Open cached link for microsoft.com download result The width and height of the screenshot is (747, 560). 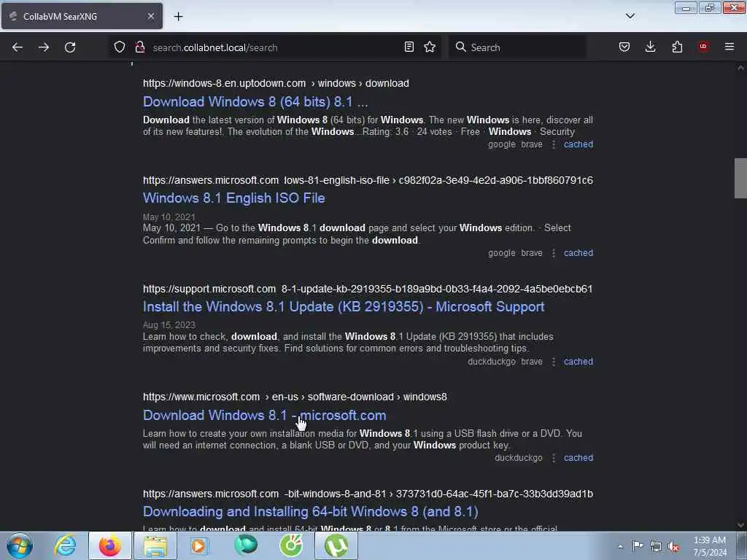coord(578,458)
